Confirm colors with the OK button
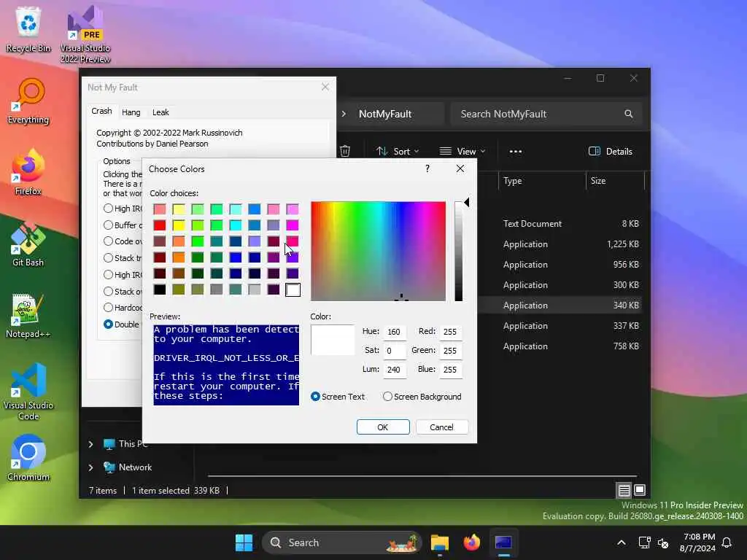Screen dimensions: 747x560 (383, 427)
